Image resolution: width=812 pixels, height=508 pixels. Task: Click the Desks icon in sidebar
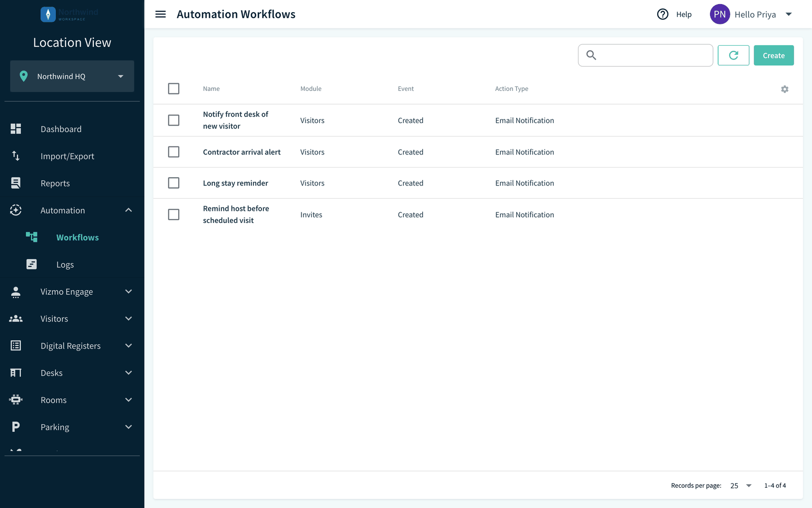click(16, 373)
